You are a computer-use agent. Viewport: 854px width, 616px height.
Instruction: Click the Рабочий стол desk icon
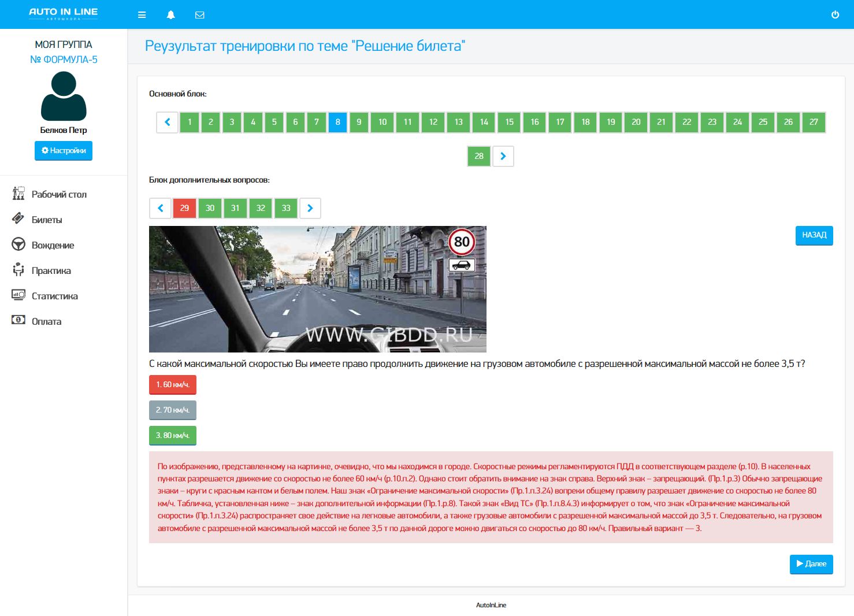[18, 194]
